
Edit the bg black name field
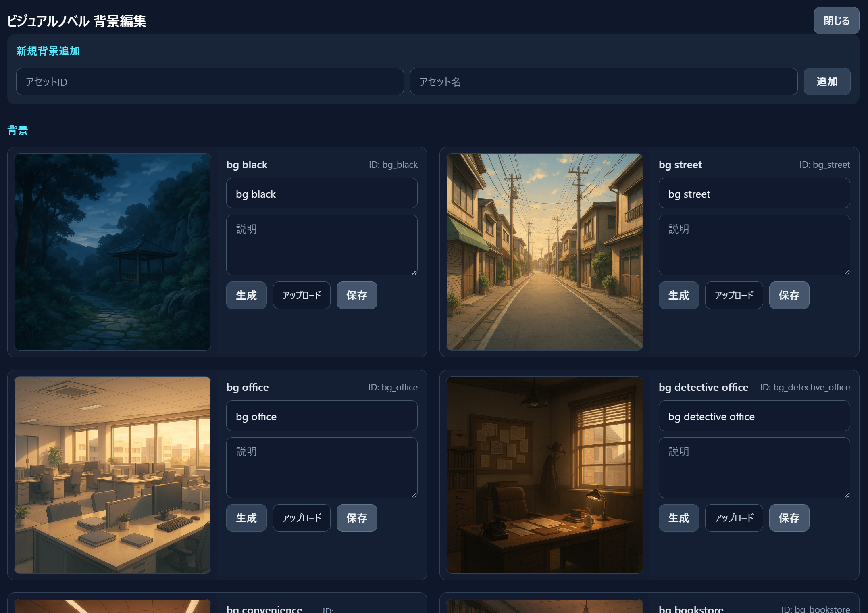point(322,194)
